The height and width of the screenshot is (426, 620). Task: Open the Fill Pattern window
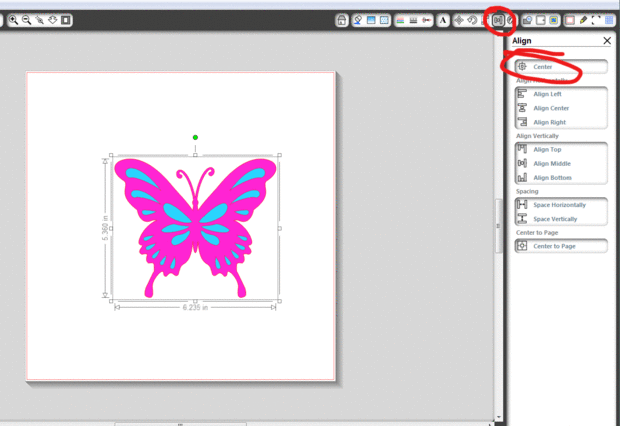click(384, 20)
